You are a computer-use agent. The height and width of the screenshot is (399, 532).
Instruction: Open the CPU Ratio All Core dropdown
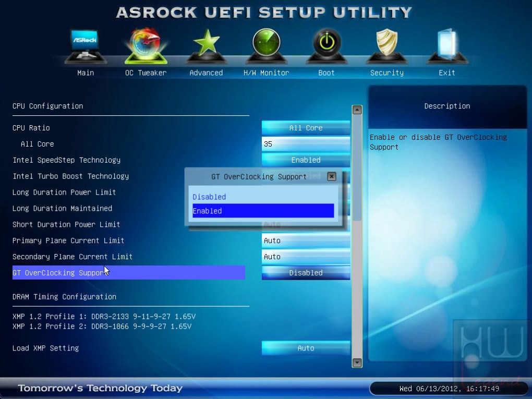306,128
